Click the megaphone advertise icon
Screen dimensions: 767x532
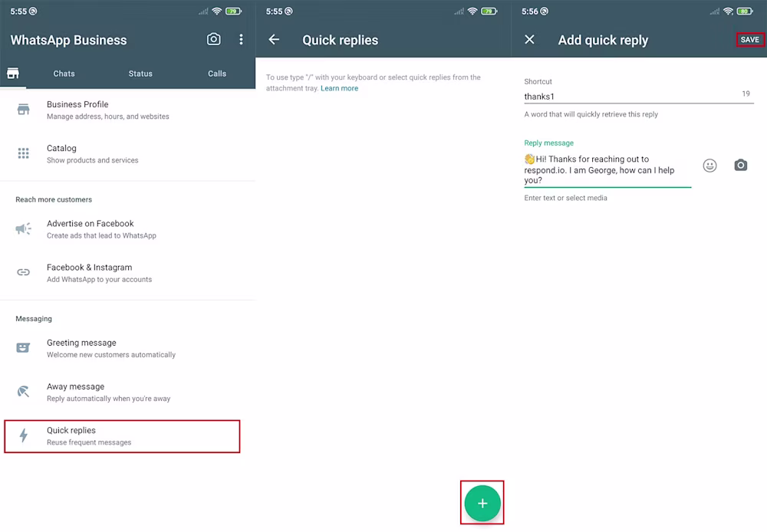tap(23, 228)
